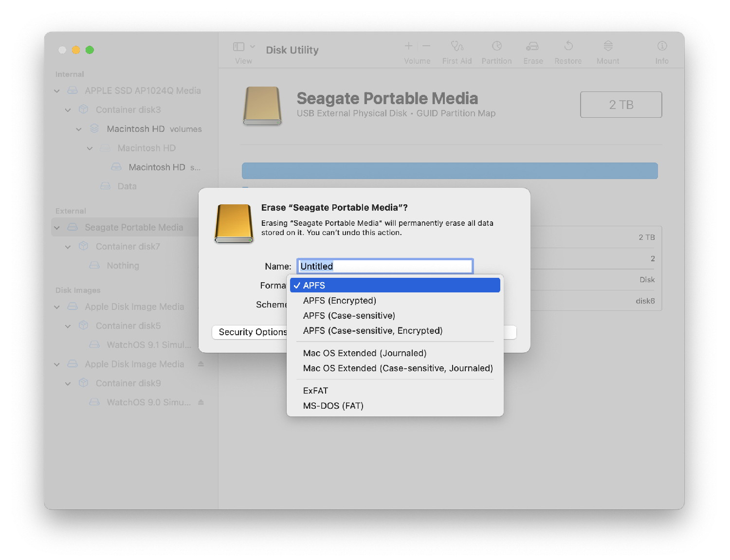Viewport: 730px width, 560px height.
Task: Click the drive icon in Erase dialog
Action: [234, 224]
